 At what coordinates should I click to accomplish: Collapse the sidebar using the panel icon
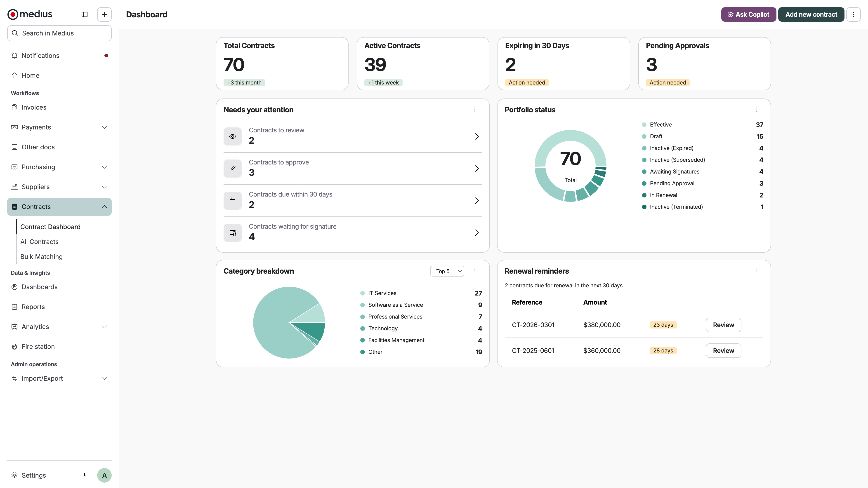click(x=85, y=14)
